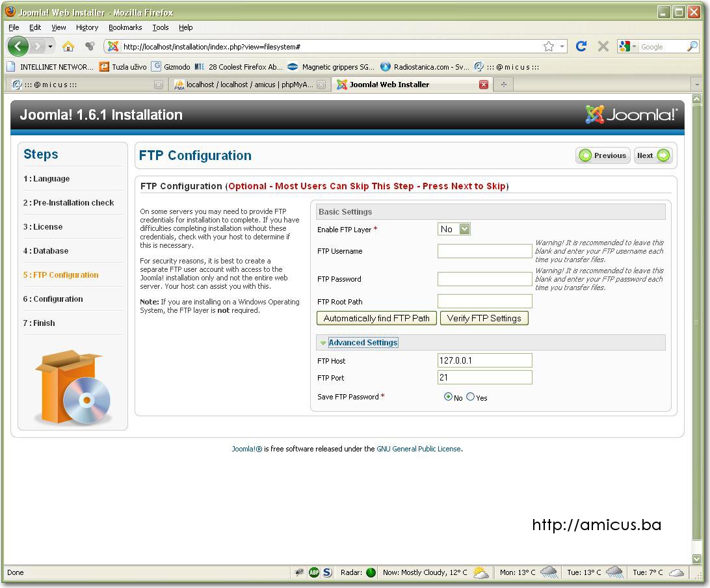The image size is (710, 588).
Task: Click the vertical scrollbar up arrow
Action: click(x=696, y=99)
